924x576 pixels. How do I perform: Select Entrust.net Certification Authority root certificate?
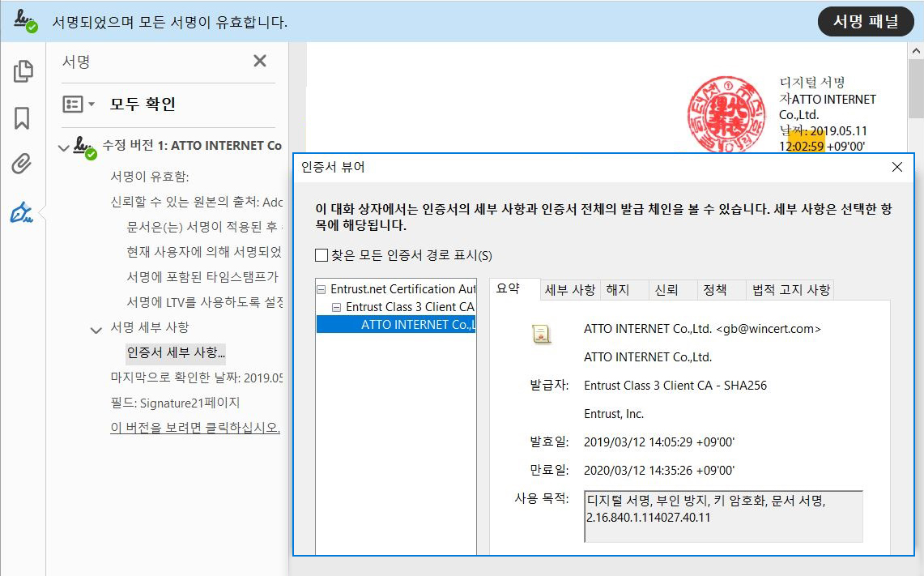point(403,289)
